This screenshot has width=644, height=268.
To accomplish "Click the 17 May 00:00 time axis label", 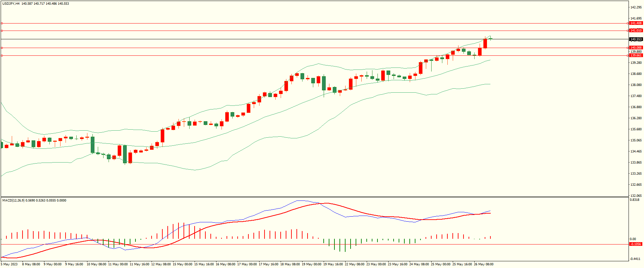I will tap(247, 264).
